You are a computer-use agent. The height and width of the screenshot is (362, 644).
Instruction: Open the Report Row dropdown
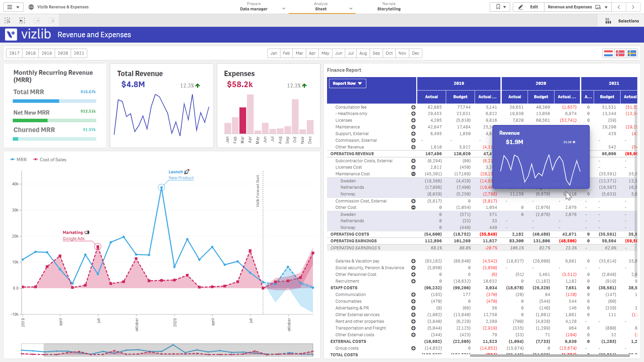coord(347,83)
